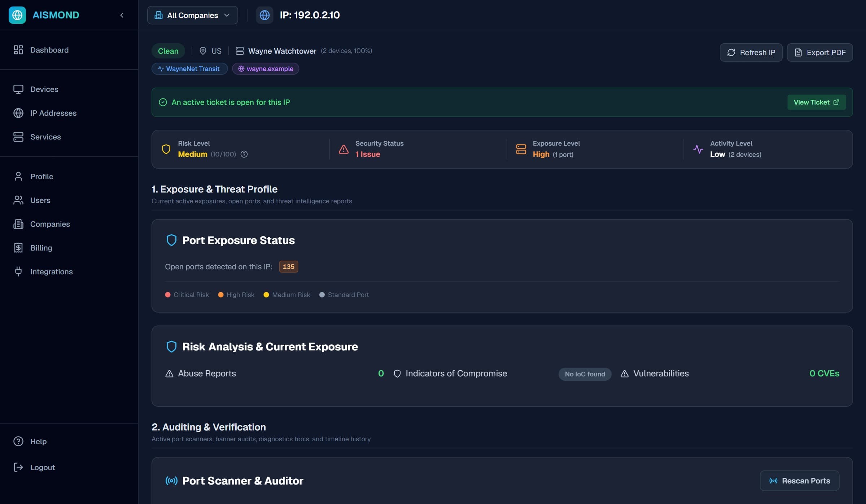Image resolution: width=866 pixels, height=504 pixels.
Task: Click the US location pin icon
Action: 203,51
